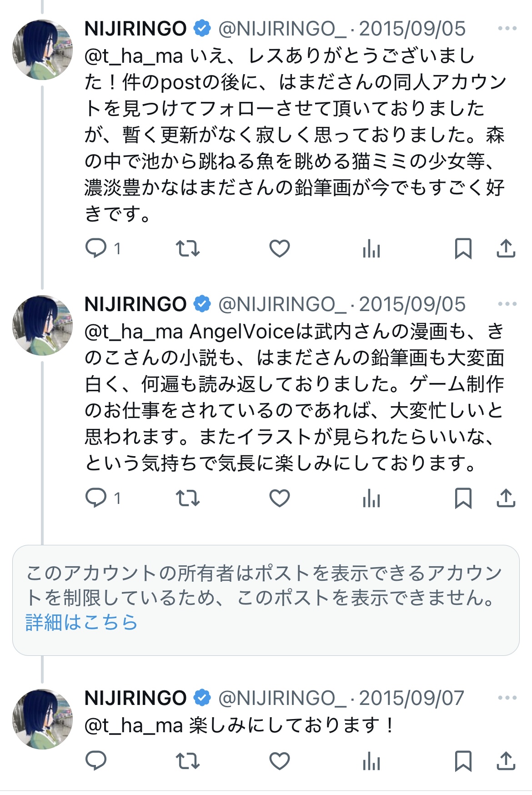Bookmark the AngelVoice post
The width and height of the screenshot is (532, 795).
pos(463,498)
